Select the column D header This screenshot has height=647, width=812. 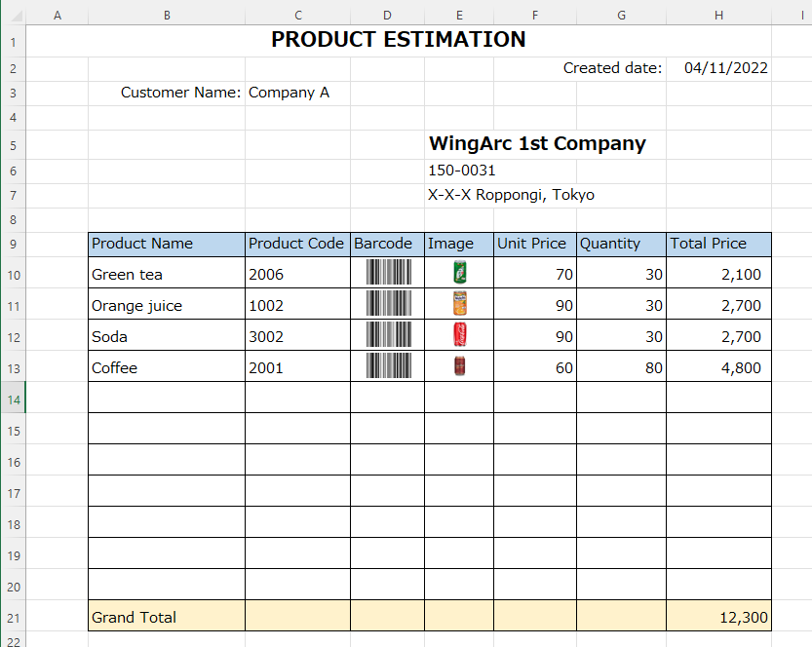(387, 15)
